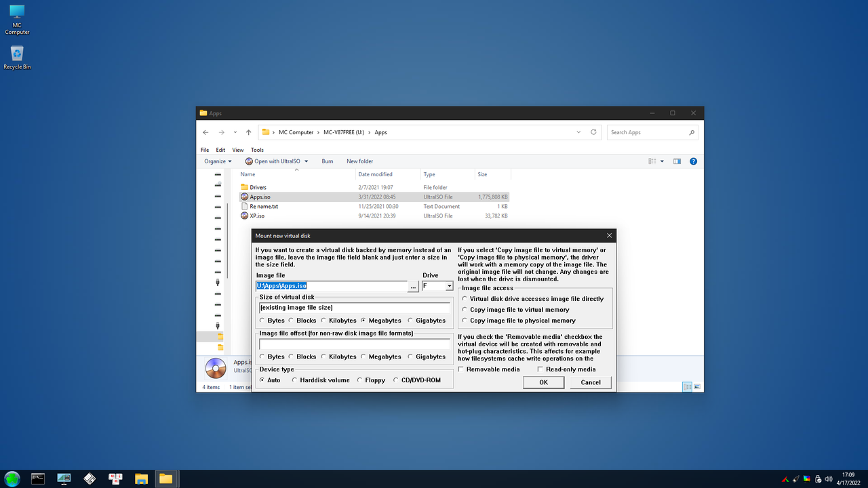Refresh the Apps folder view
Screen dimensions: 868x488
593,132
